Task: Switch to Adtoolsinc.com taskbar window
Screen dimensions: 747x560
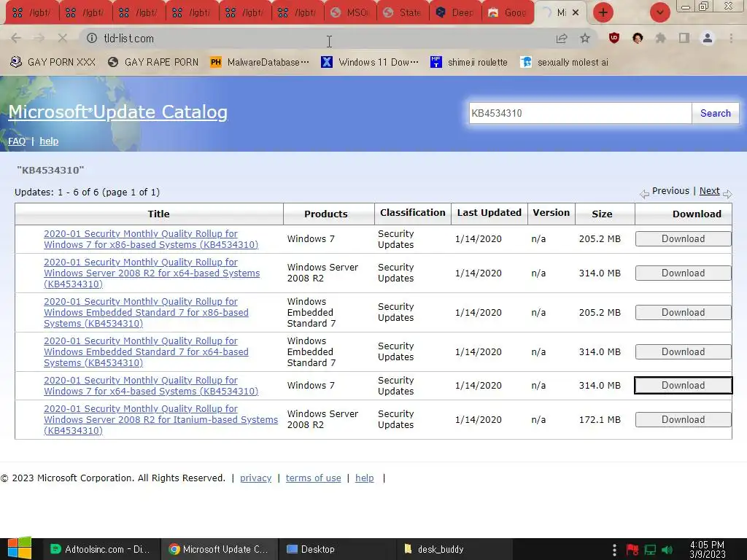Action: click(101, 549)
